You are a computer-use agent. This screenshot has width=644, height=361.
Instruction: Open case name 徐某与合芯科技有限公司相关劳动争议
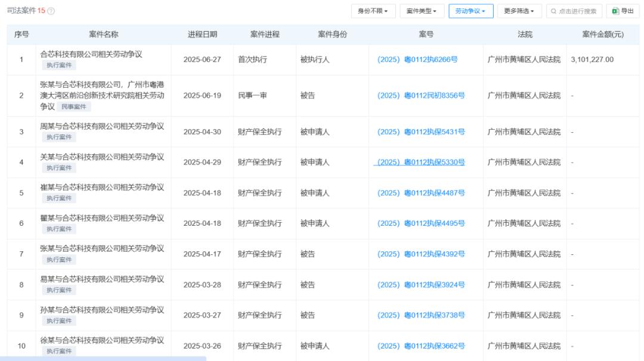(101, 340)
